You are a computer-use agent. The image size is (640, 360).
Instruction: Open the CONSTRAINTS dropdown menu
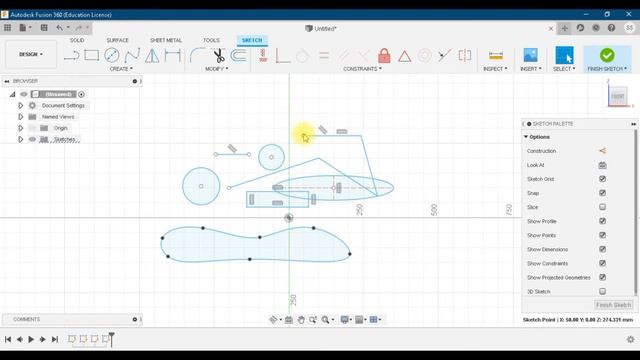pyautogui.click(x=362, y=69)
